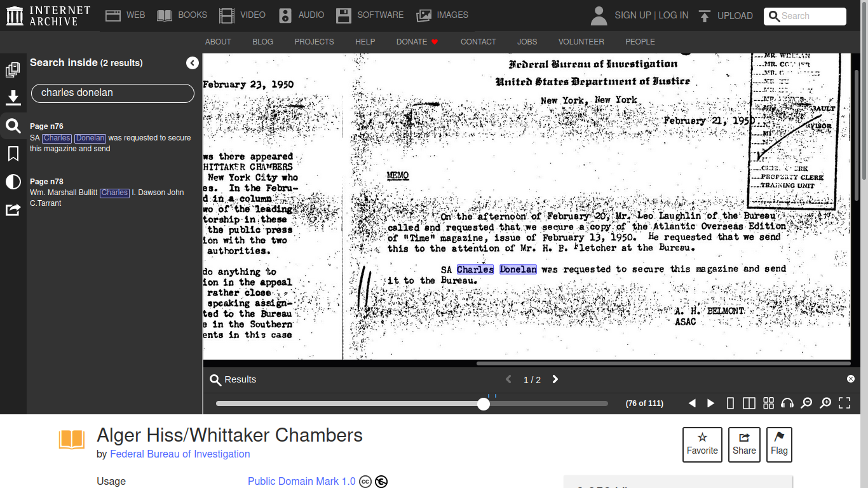Focus the top Search box
The height and width of the screenshot is (488, 868).
805,16
